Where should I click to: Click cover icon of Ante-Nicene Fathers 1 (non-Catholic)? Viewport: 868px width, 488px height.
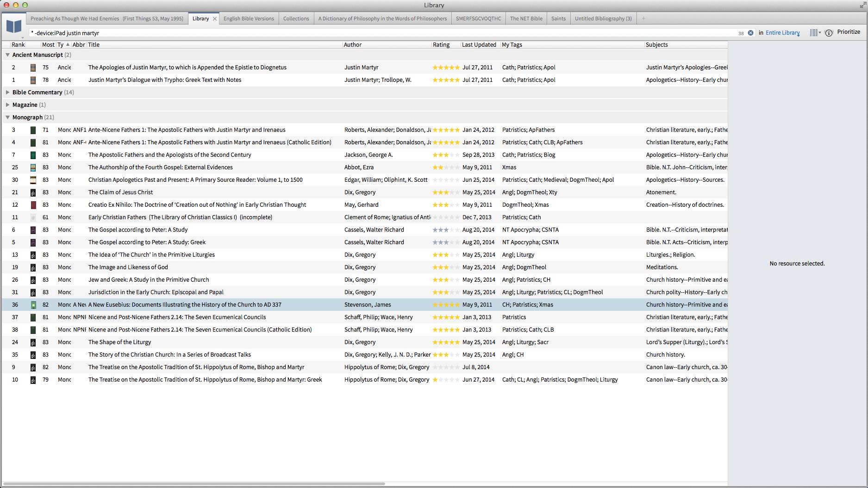pyautogui.click(x=33, y=130)
